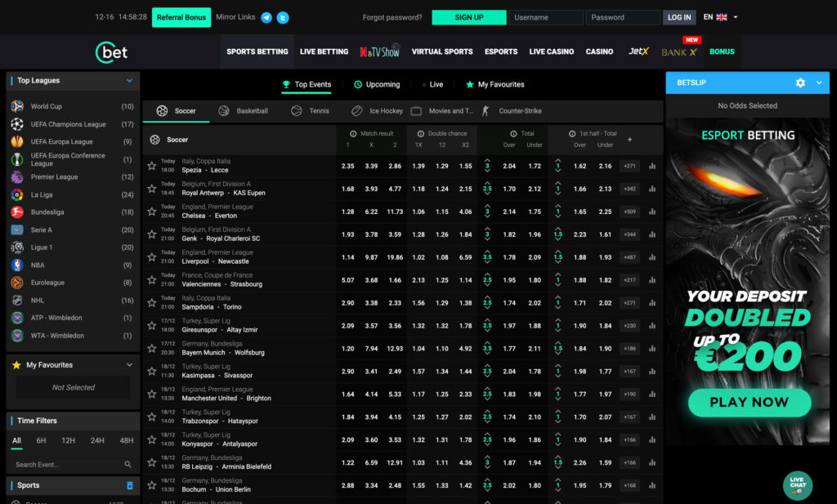The height and width of the screenshot is (504, 837).
Task: Favourite the Valenciennes - Strasbourg star
Action: (x=151, y=280)
